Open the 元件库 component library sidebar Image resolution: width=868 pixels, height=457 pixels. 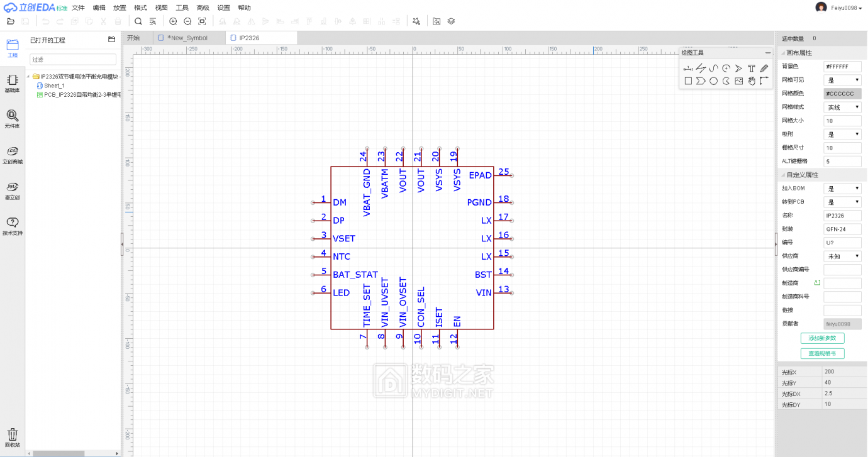[x=12, y=118]
